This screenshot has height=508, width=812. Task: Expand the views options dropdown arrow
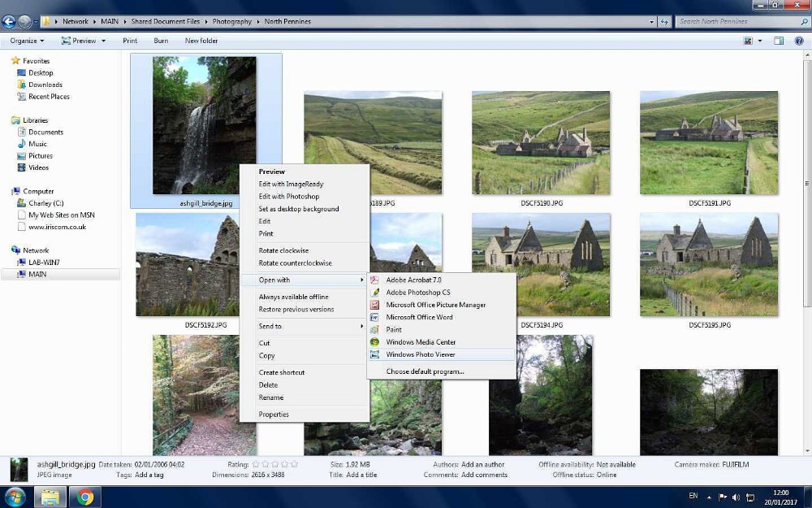[759, 41]
